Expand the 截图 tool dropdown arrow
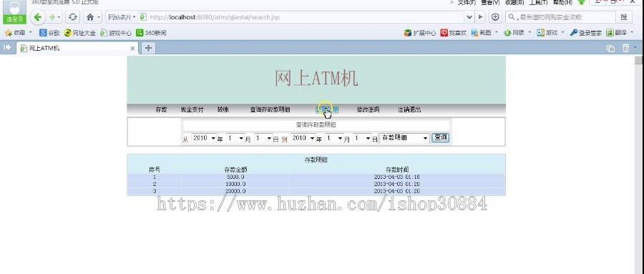Screen dimensions: 644x274 coord(496,32)
